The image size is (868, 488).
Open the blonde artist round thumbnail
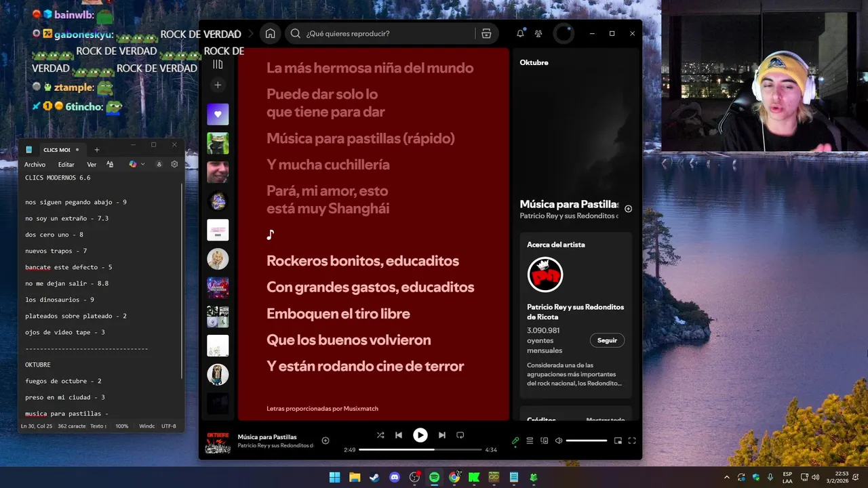(218, 259)
